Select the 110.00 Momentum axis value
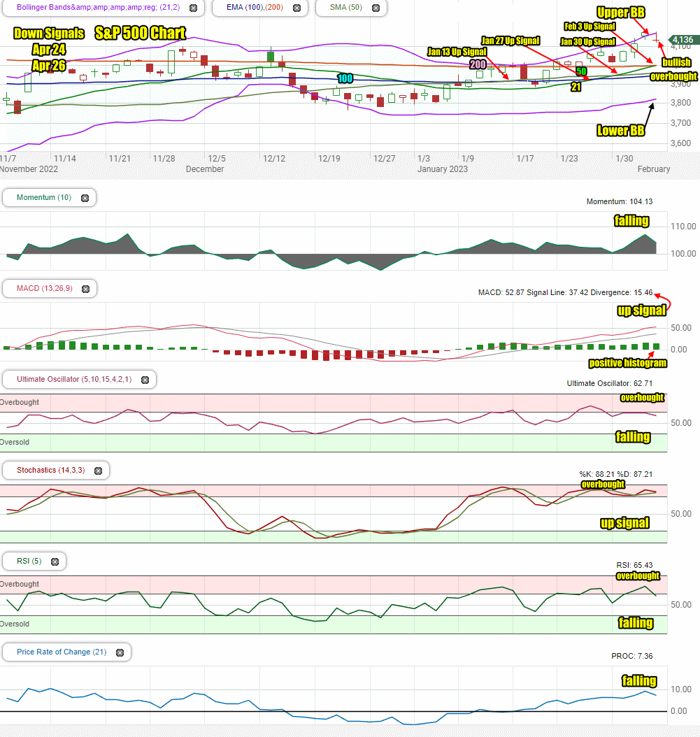Viewport: 700px width, 737px height. [683, 227]
